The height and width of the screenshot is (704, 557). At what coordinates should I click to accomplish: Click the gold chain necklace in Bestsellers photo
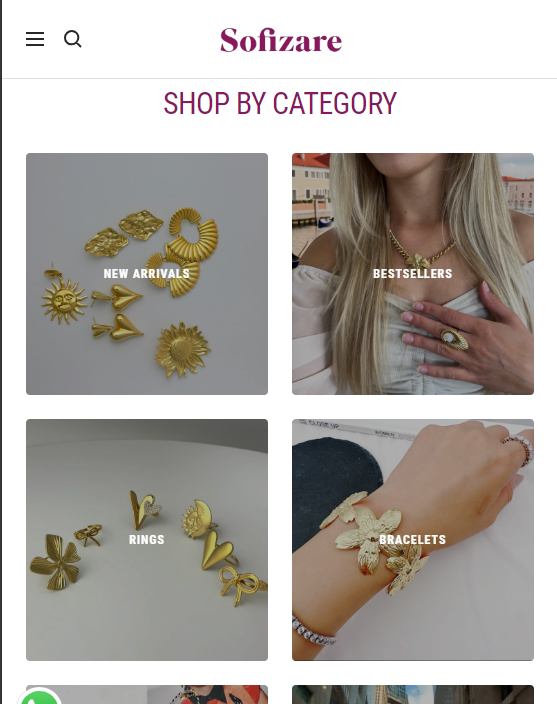pos(421,251)
